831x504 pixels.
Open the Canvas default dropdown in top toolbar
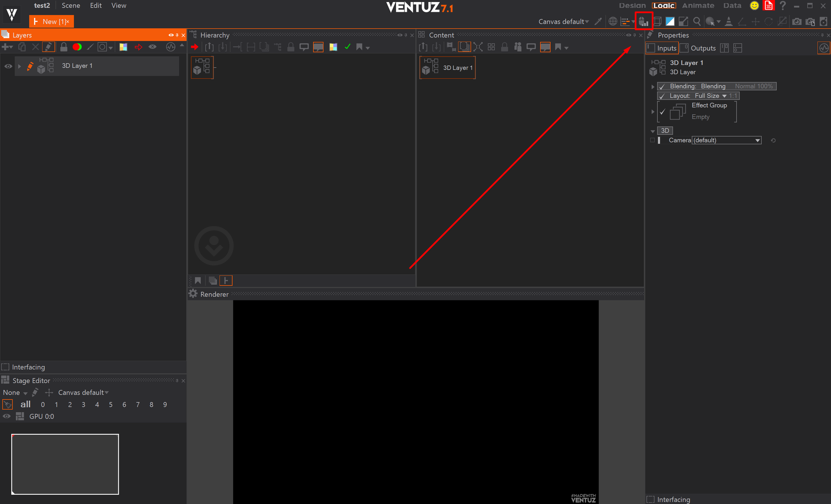tap(564, 21)
